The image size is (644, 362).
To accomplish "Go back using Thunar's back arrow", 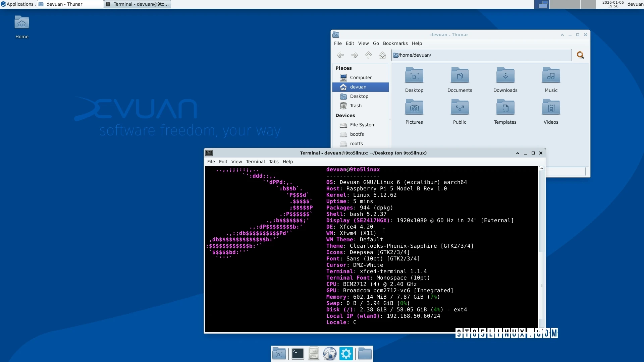I will coord(340,55).
